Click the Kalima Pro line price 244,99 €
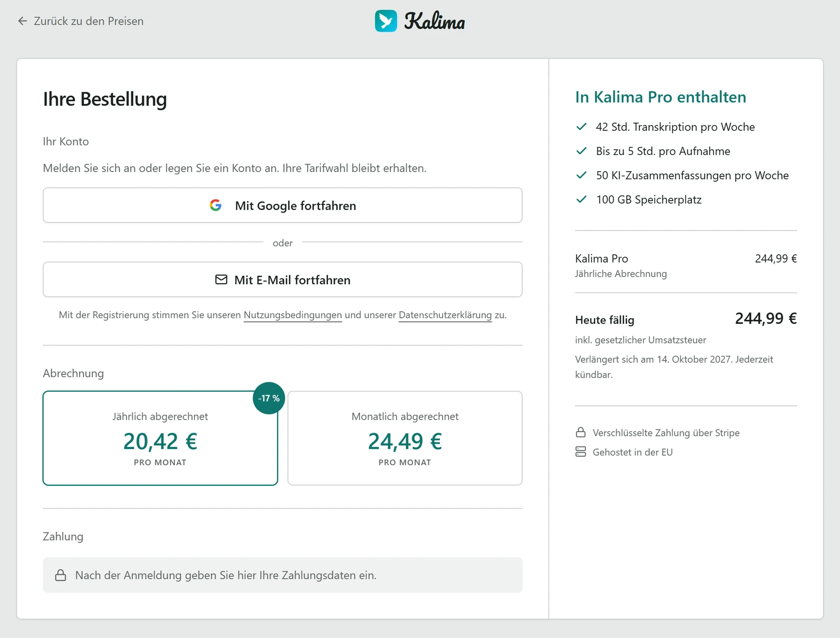Image resolution: width=840 pixels, height=638 pixels. click(x=775, y=258)
